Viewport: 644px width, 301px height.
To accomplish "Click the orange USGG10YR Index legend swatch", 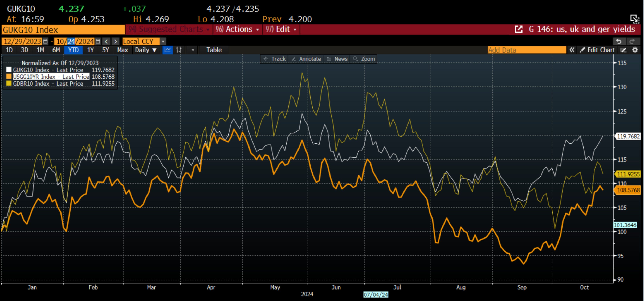I will tap(9, 76).
